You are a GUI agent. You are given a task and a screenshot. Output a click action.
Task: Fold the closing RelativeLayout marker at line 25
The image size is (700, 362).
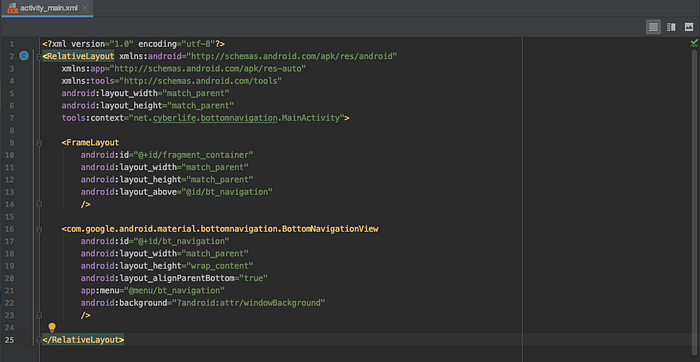point(39,340)
